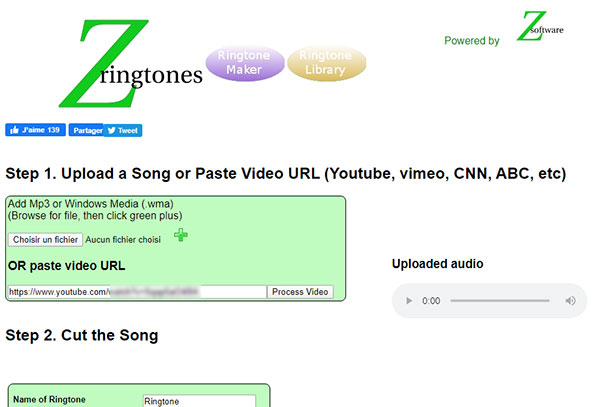The image size is (600, 407).
Task: Click the Powered by link
Action: (471, 41)
